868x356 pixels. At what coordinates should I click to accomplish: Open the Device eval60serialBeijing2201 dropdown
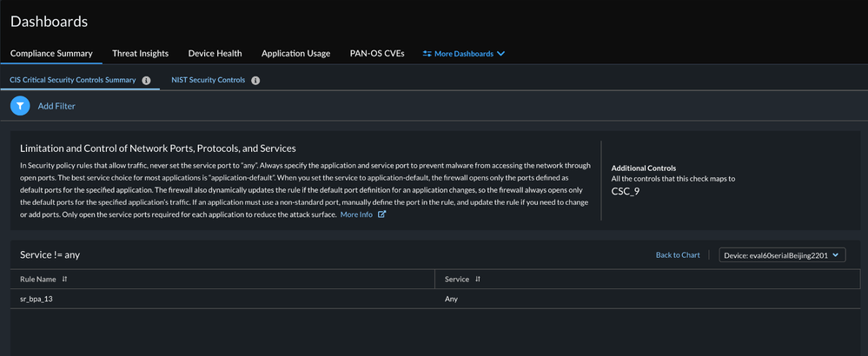click(x=783, y=254)
